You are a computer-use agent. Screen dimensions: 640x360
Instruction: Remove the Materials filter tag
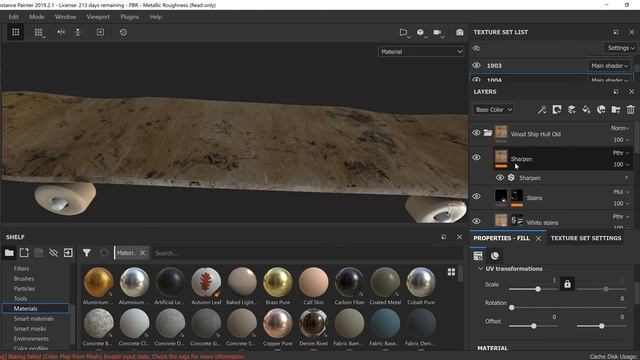(x=142, y=253)
